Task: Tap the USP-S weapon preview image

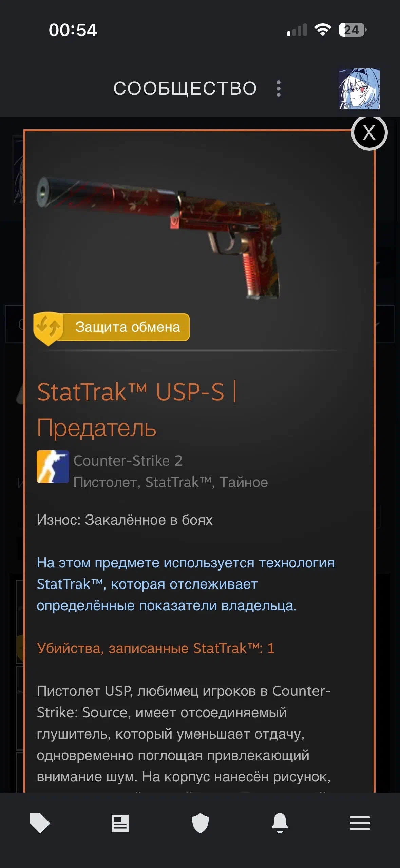Action: [159, 237]
